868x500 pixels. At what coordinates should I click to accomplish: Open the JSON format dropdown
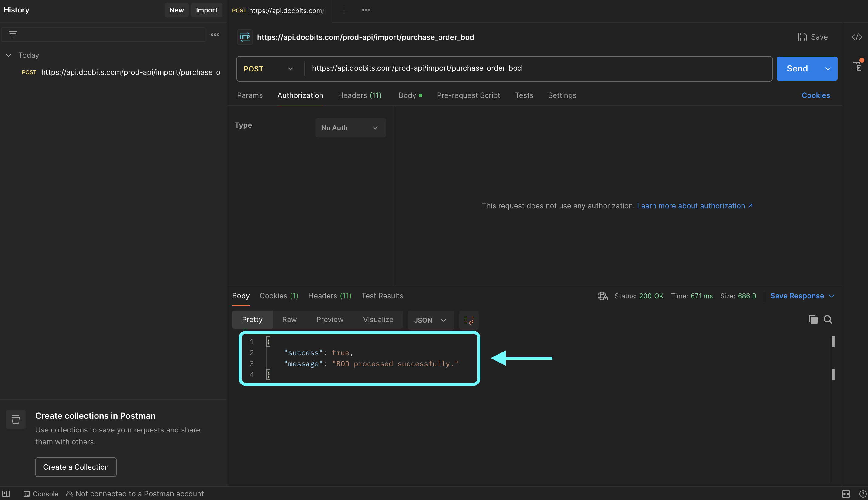[430, 320]
